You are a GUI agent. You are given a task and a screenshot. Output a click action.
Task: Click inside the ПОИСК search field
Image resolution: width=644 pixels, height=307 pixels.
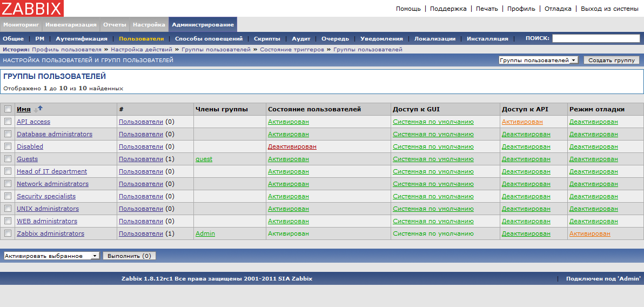[x=596, y=38]
